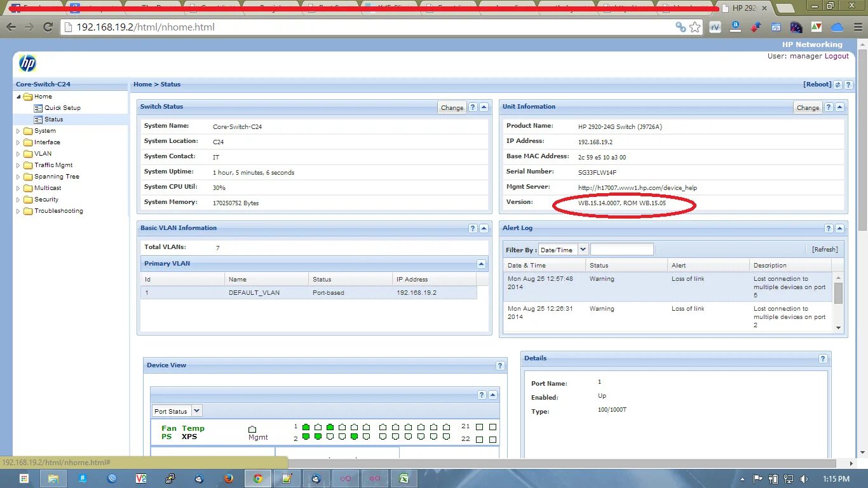Open help for Unit Information panel
Image resolution: width=868 pixels, height=488 pixels.
(x=829, y=107)
